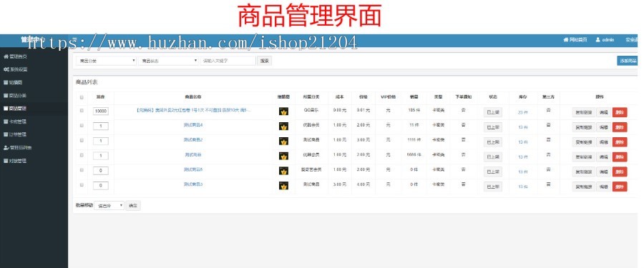Click the 商品名称 column header
The image size is (644, 268).
point(193,97)
